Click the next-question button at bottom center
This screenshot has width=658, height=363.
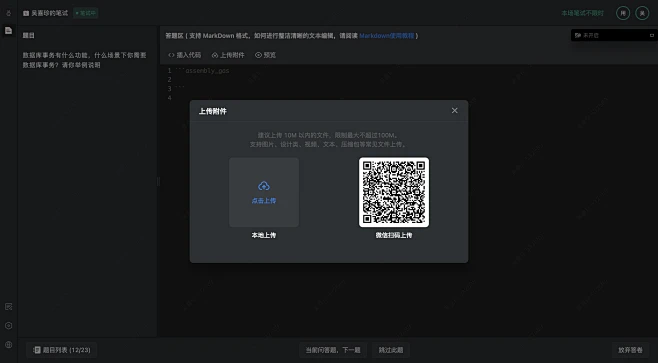tap(333, 350)
